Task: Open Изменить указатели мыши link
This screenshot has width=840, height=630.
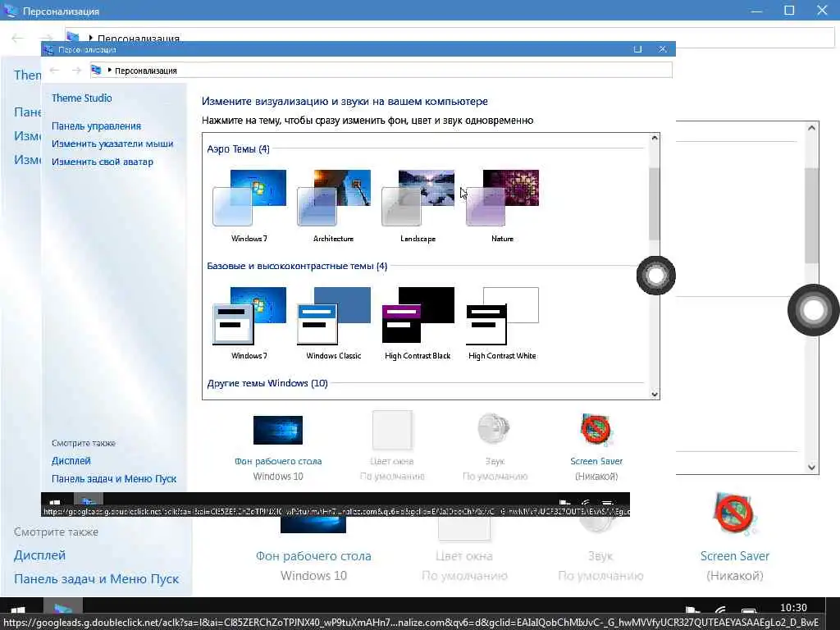Action: coord(112,144)
